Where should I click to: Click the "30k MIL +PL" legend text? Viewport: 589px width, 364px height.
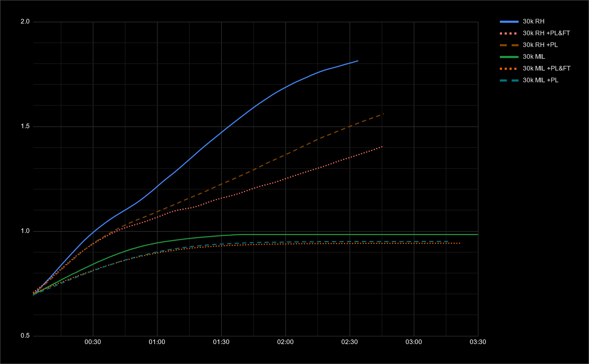pyautogui.click(x=541, y=80)
